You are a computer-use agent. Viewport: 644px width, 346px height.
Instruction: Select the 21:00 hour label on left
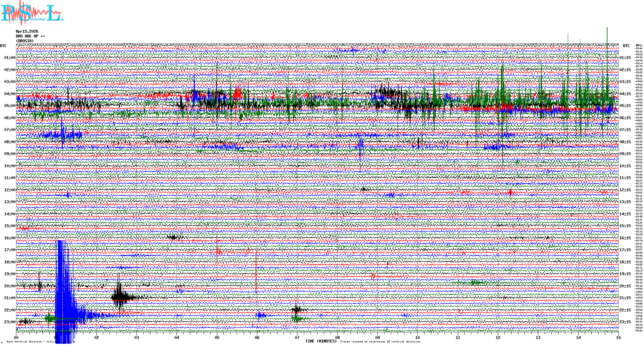pos(10,298)
